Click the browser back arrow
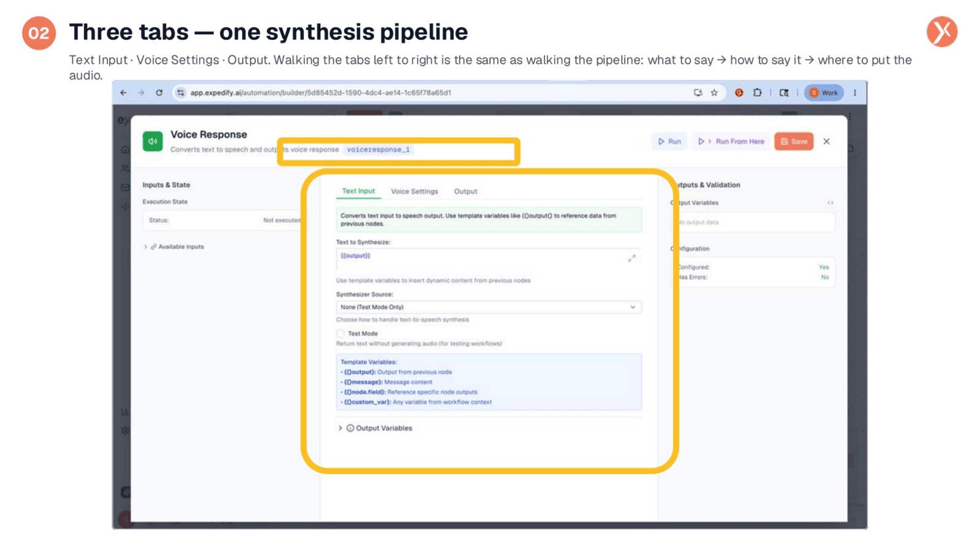The image size is (980, 551). (x=124, y=92)
